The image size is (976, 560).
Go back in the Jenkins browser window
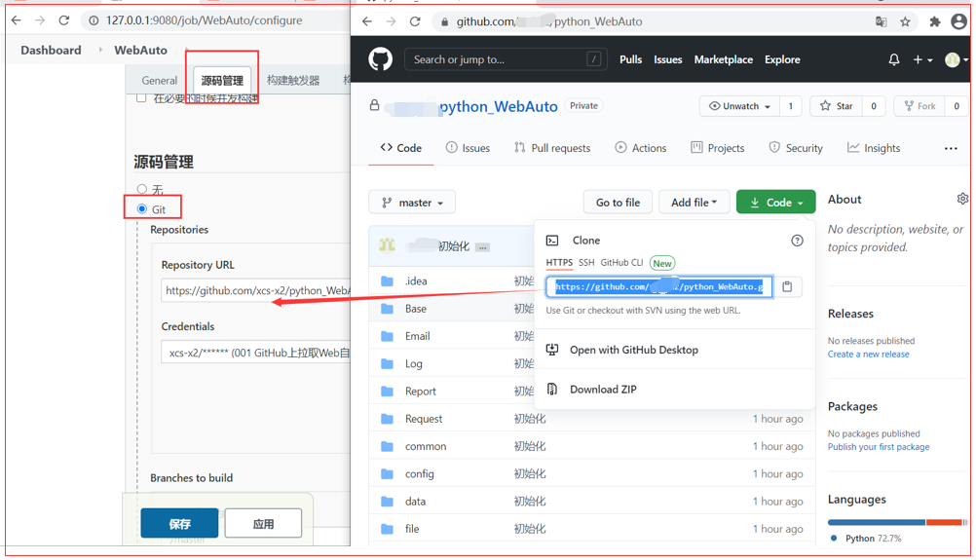click(17, 20)
